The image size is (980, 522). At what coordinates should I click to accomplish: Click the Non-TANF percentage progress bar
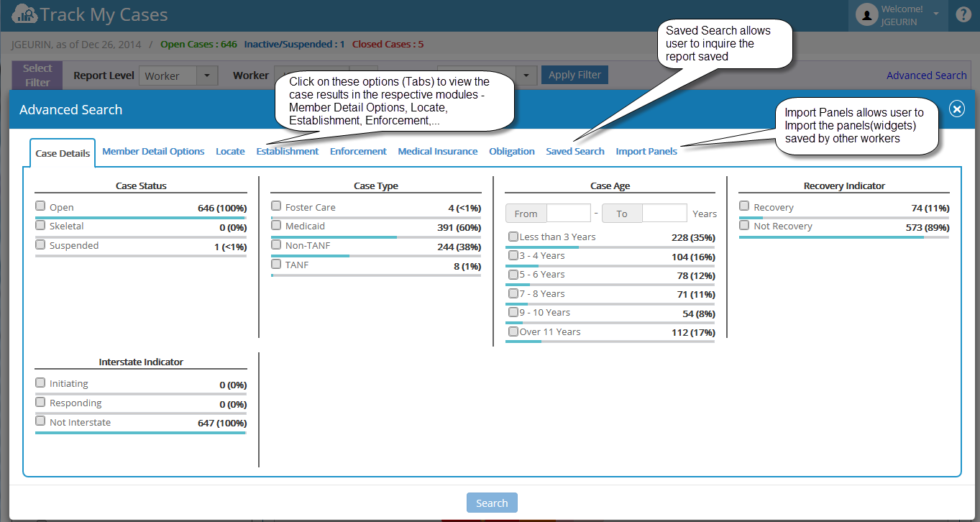(376, 256)
